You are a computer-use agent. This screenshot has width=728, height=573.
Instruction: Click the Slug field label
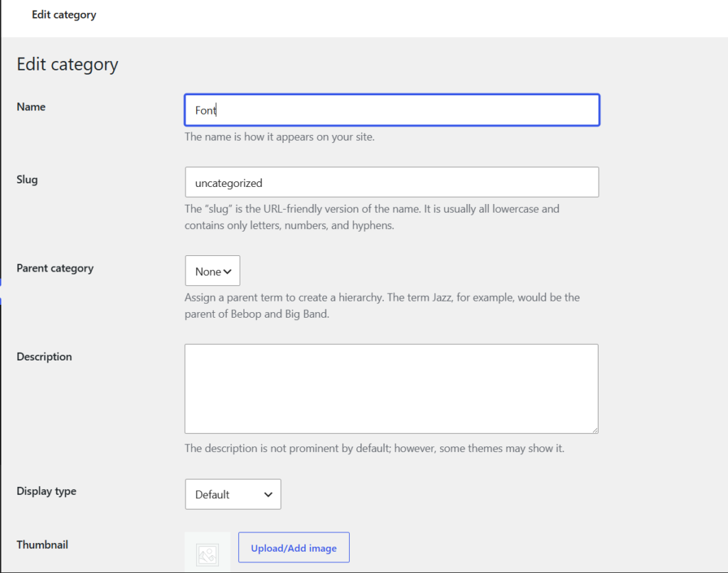pyautogui.click(x=27, y=180)
